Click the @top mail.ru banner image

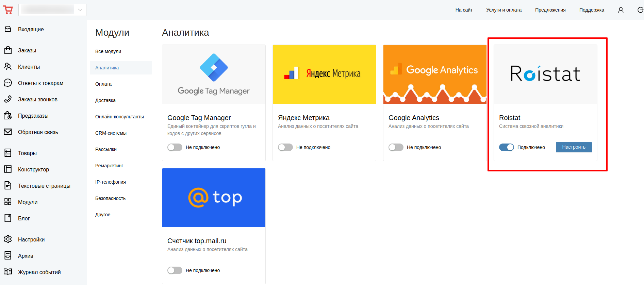point(214,198)
